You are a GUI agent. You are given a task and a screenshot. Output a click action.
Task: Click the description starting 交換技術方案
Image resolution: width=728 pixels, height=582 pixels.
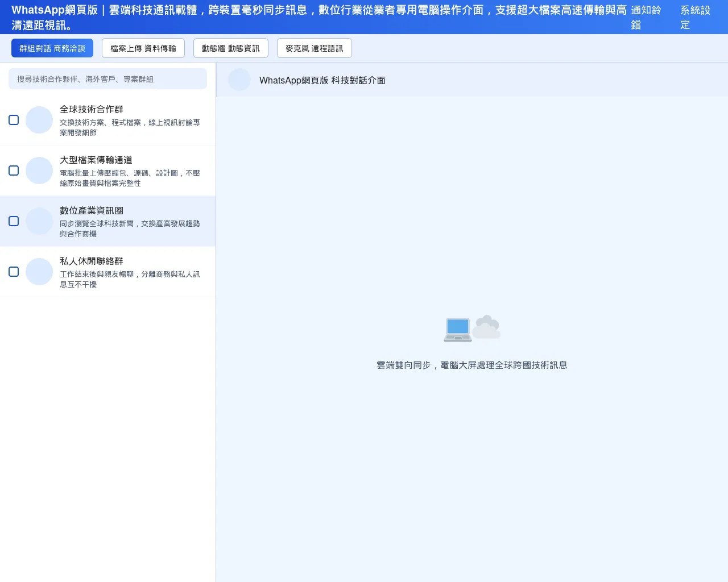[x=130, y=127]
